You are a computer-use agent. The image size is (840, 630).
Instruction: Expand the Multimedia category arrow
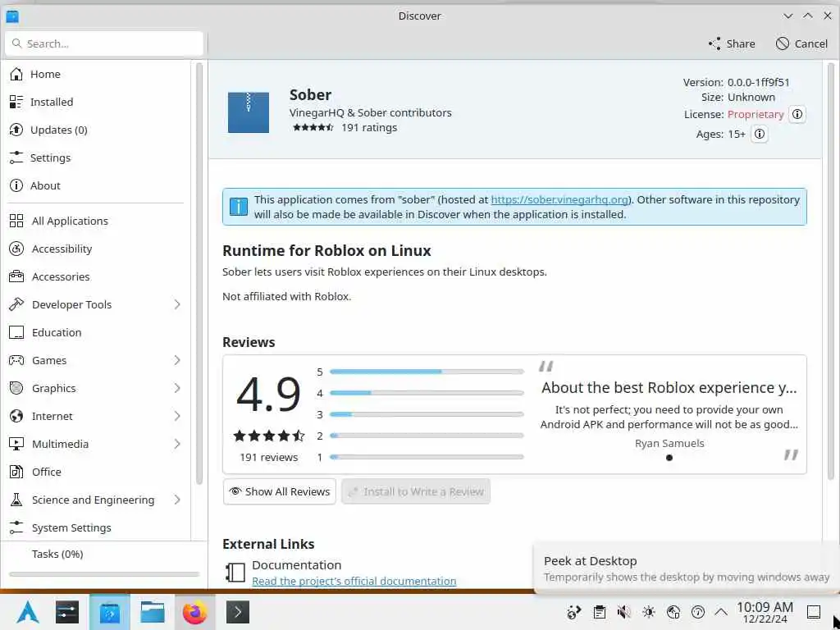point(177,444)
